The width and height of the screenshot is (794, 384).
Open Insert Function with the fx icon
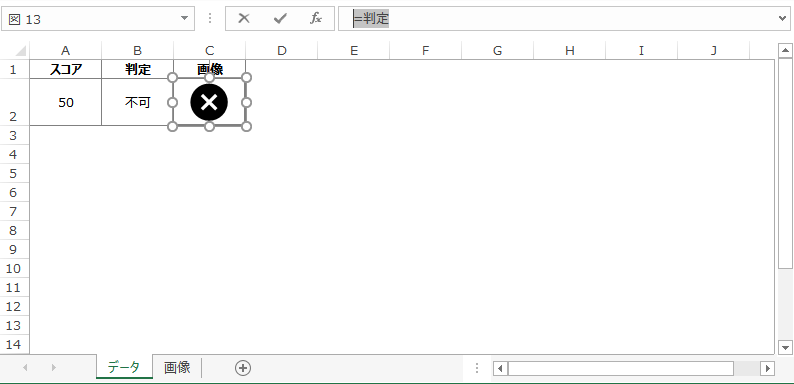(x=316, y=19)
